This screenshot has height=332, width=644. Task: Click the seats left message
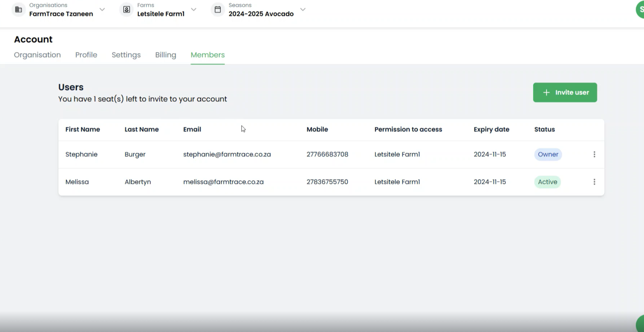click(x=142, y=99)
